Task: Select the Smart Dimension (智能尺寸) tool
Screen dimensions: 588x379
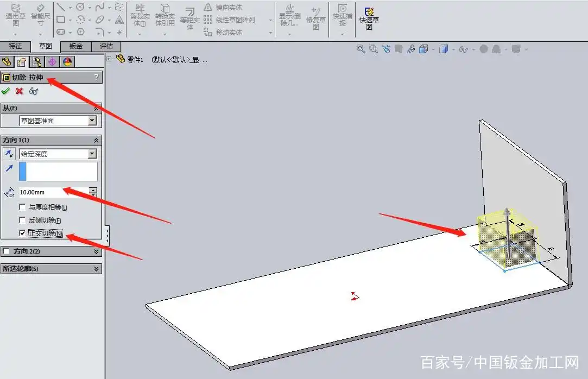Action: pos(40,16)
